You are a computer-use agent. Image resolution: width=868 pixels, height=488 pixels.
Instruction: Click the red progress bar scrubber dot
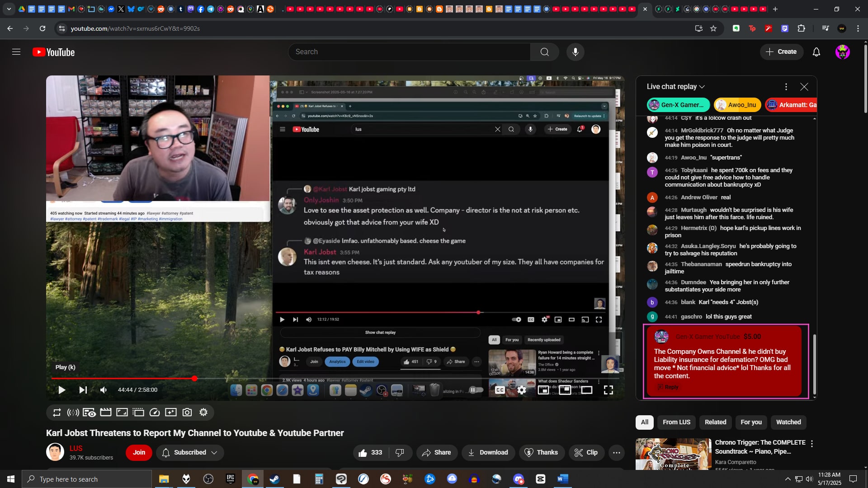pos(194,379)
